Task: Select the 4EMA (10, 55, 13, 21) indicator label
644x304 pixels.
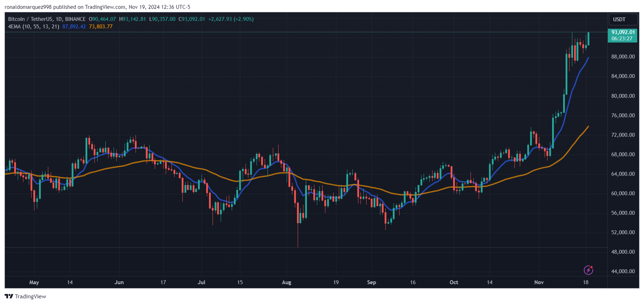Action: 33,27
